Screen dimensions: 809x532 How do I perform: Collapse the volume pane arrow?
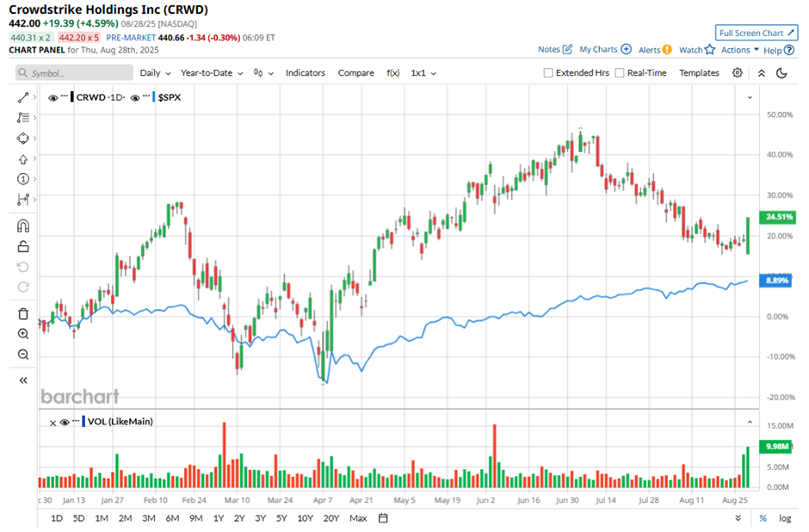pyautogui.click(x=750, y=422)
